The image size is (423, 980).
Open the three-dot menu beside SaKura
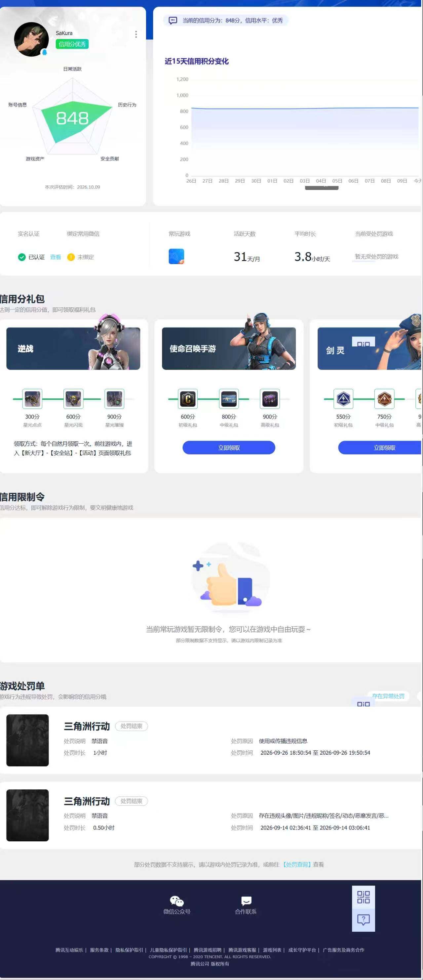[136, 34]
